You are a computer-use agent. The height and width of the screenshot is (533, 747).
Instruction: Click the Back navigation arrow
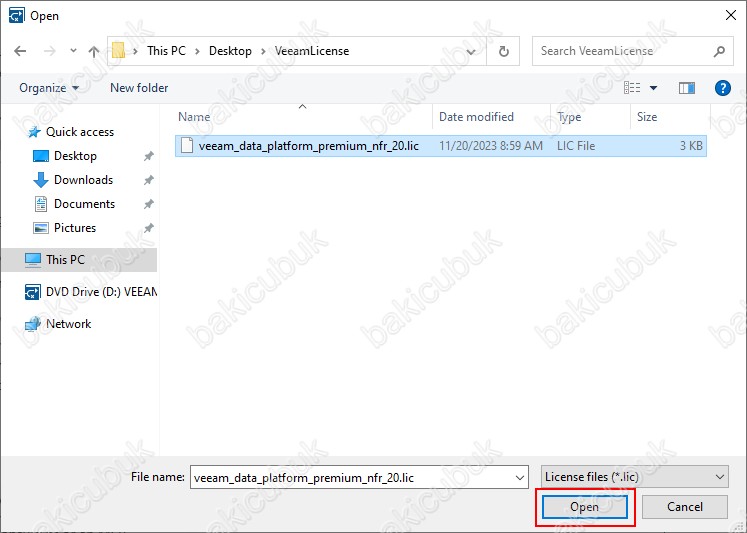tap(20, 51)
